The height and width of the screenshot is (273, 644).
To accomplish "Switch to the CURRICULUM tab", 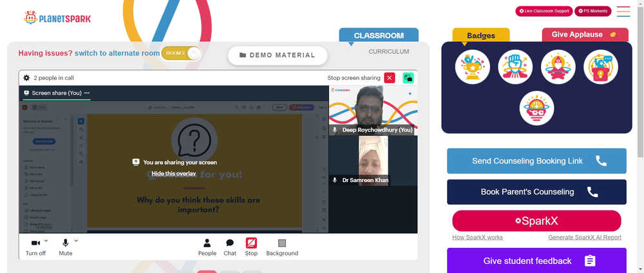I will tap(388, 52).
